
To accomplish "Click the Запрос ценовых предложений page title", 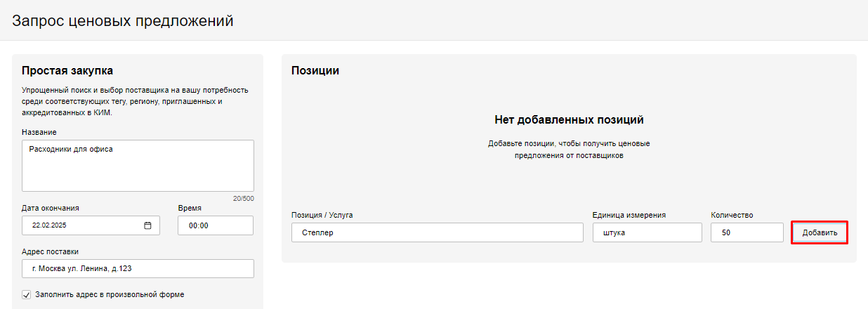I will [123, 21].
